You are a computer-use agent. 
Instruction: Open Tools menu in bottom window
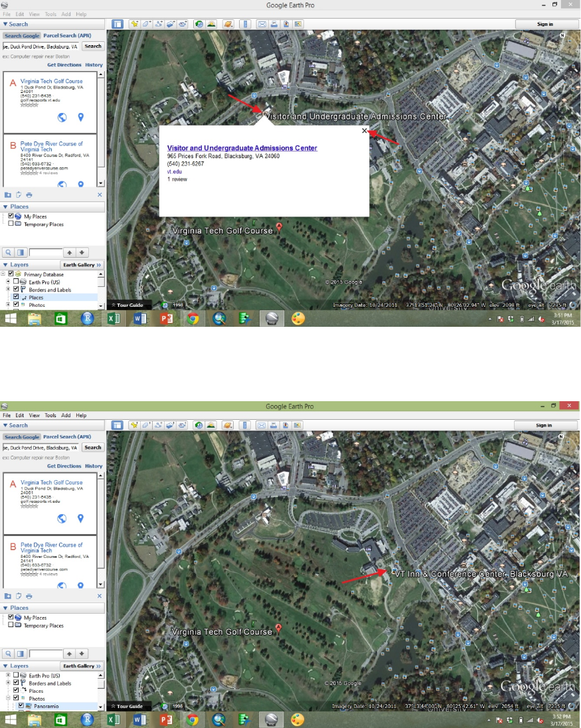point(50,415)
